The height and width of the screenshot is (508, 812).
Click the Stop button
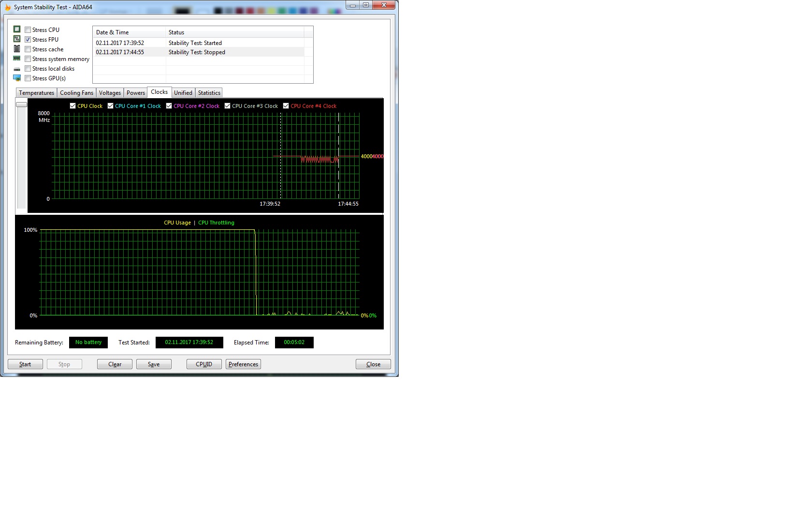coord(64,364)
